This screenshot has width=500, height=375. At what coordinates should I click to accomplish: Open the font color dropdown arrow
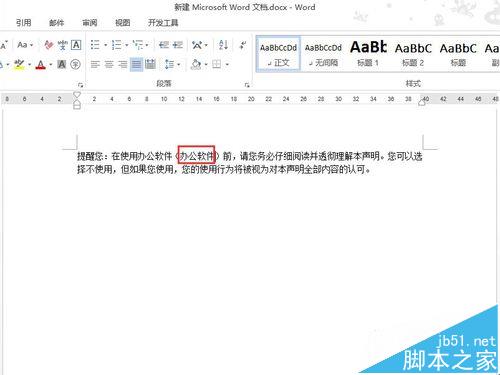coord(50,64)
